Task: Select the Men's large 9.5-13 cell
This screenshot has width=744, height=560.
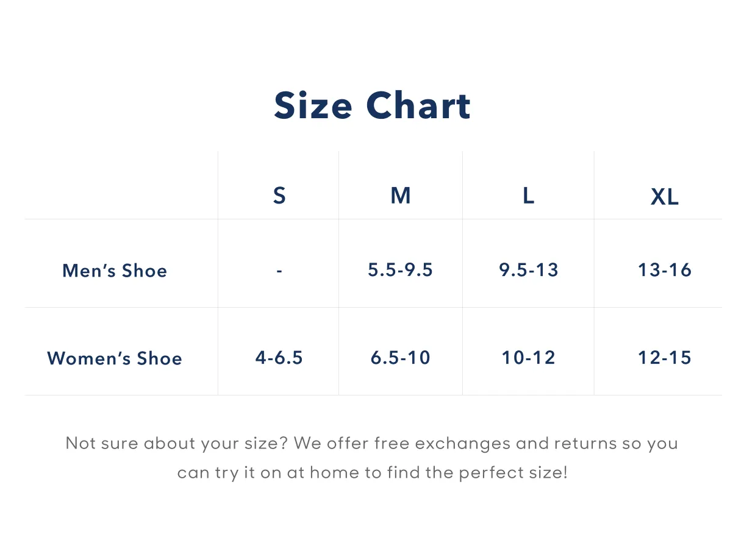Action: coord(529,270)
